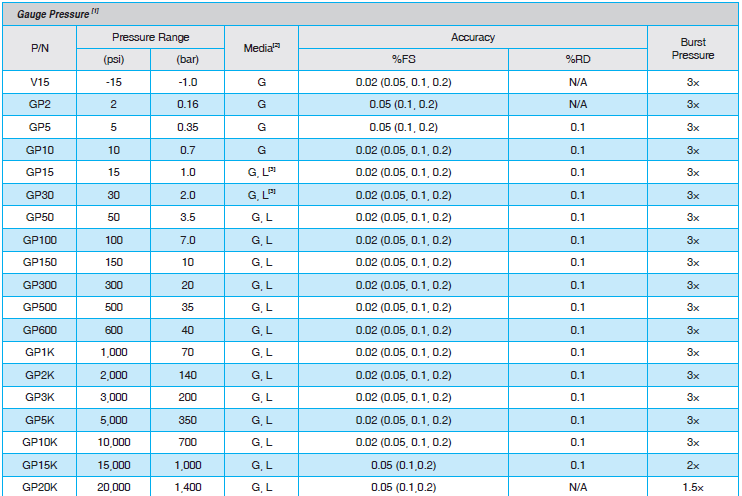Screen dimensions: 742x496
Task: Click the (bar) sub-header
Action: [188, 59]
